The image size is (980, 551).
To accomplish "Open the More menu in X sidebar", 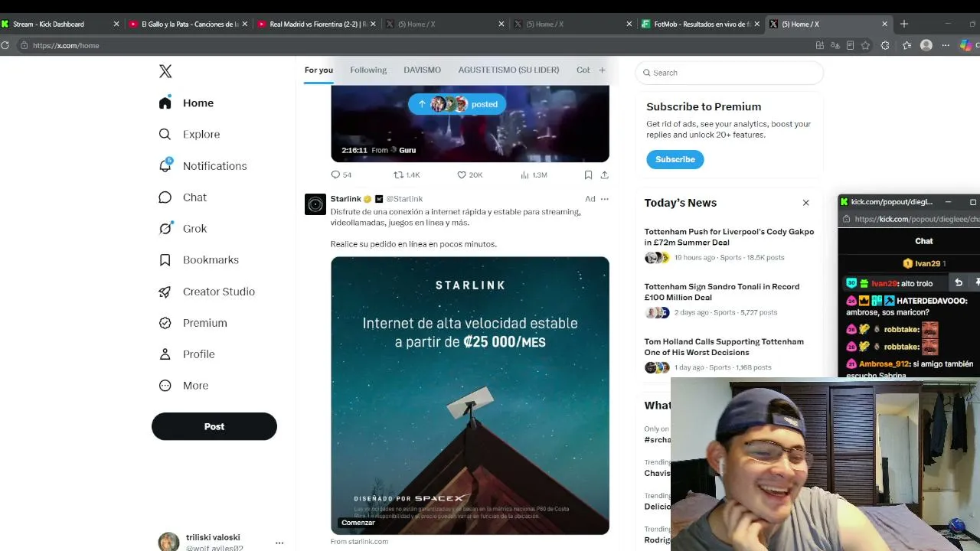I will (x=184, y=385).
